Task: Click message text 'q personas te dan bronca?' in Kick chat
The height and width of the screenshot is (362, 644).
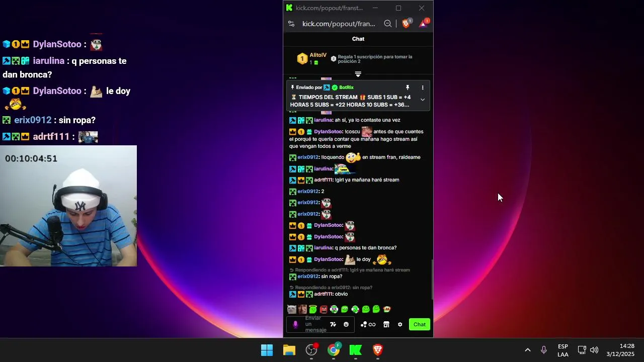Action: 366,248
